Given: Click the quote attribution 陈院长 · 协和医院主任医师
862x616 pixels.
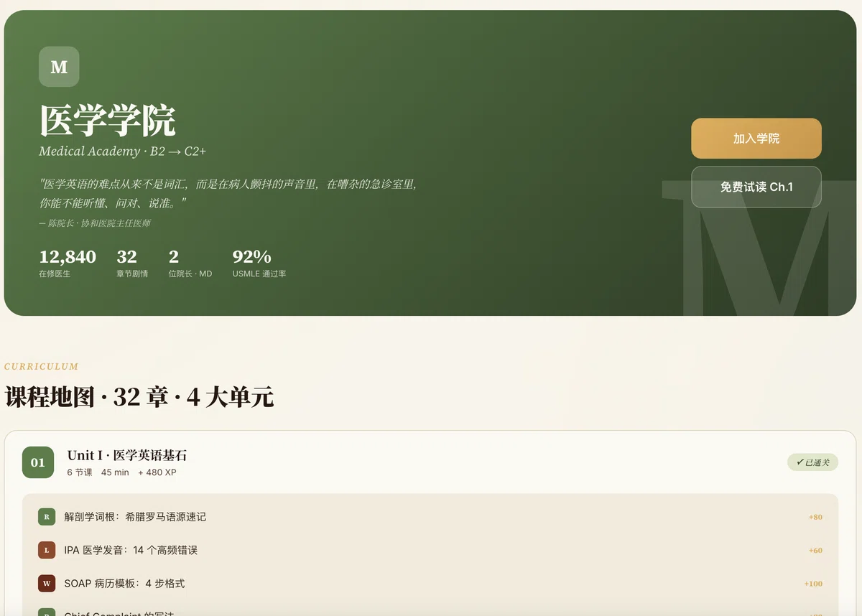Looking at the screenshot, I should [x=95, y=223].
